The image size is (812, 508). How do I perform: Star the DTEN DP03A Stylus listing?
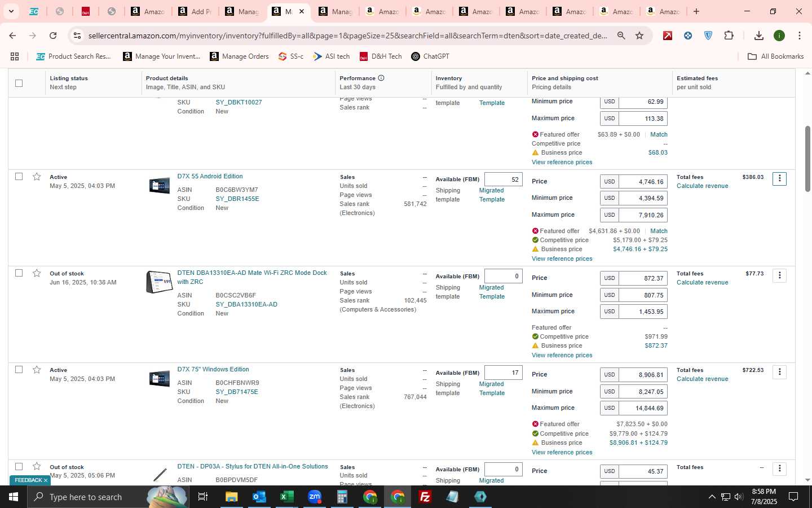point(37,466)
